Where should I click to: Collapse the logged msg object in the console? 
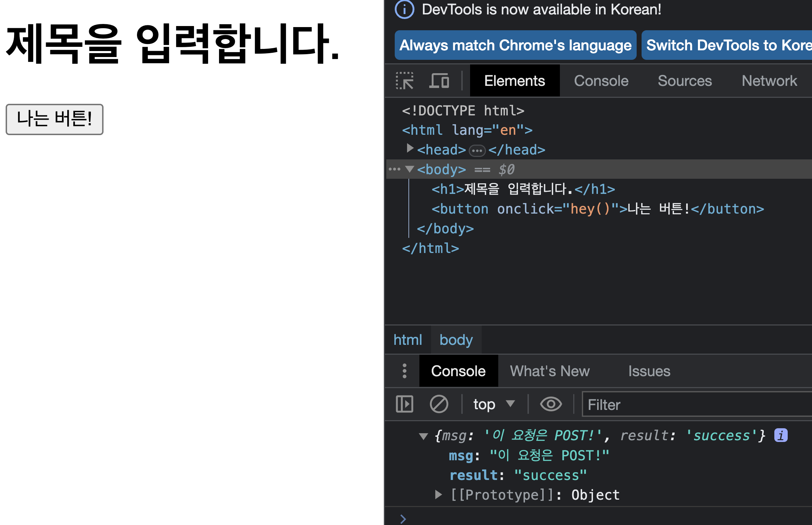[x=423, y=436]
